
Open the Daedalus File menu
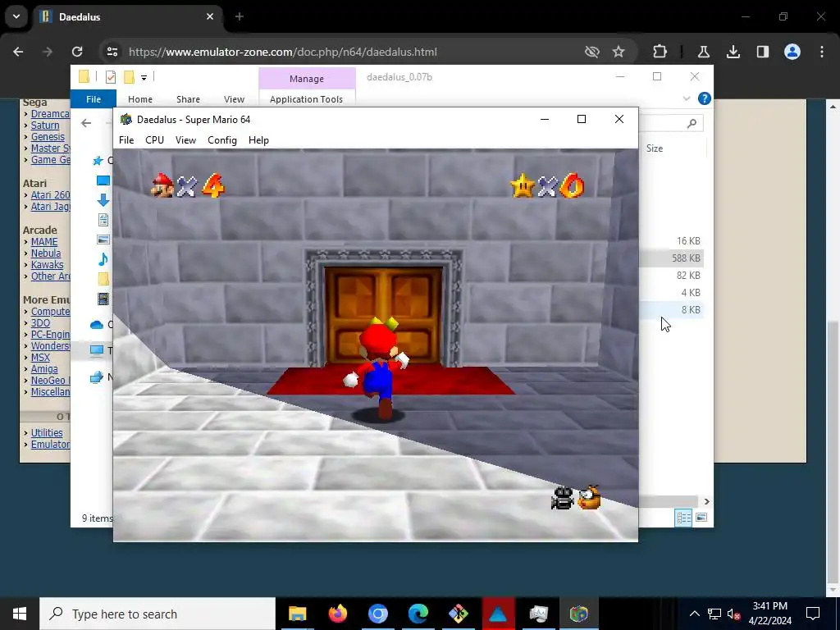point(126,139)
